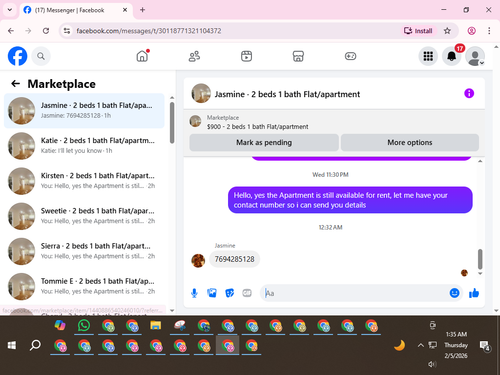Open the $900 - 2 beds listing link
The height and width of the screenshot is (375, 500).
(257, 127)
